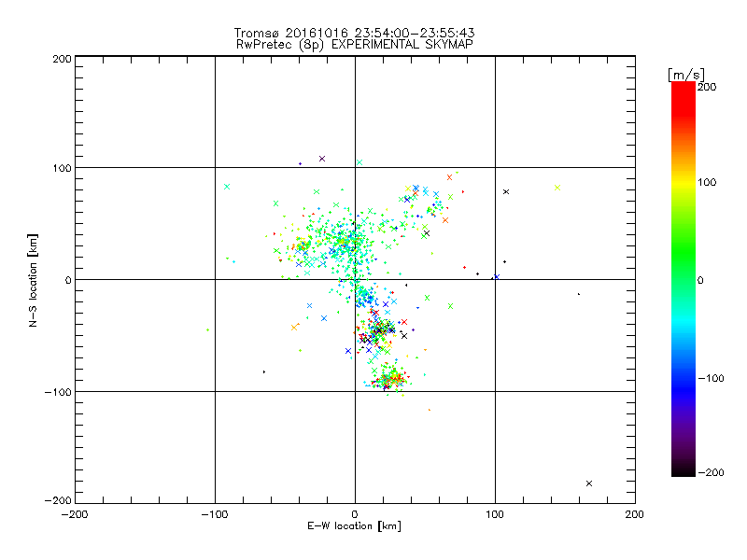This screenshot has width=747, height=560.
Task: Click the colorbar's -100 value label
Action: (x=711, y=378)
